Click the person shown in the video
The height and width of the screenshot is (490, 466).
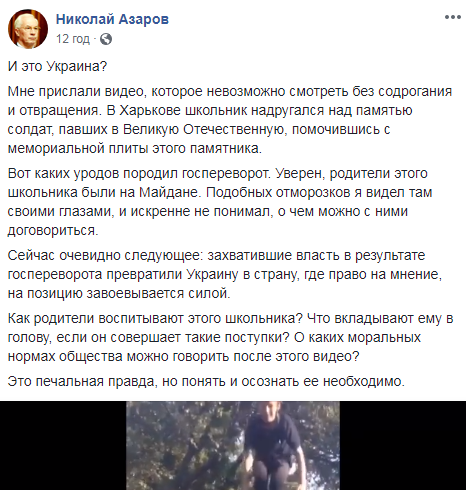274,445
